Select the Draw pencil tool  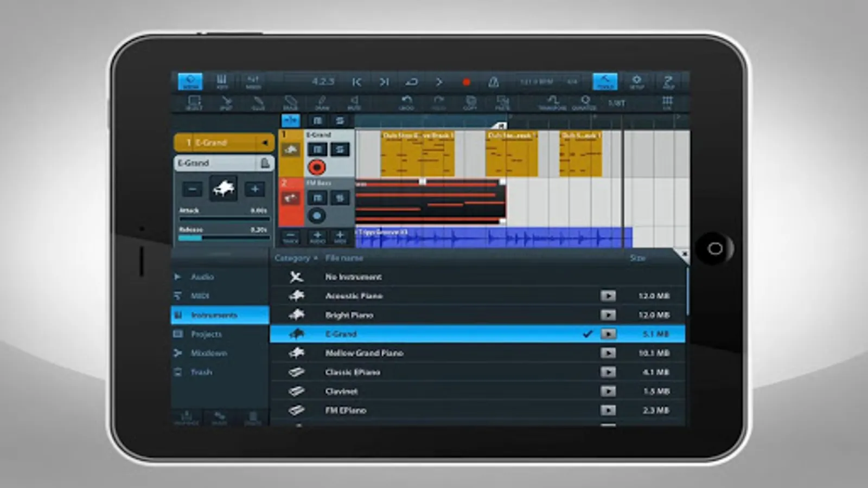(322, 102)
